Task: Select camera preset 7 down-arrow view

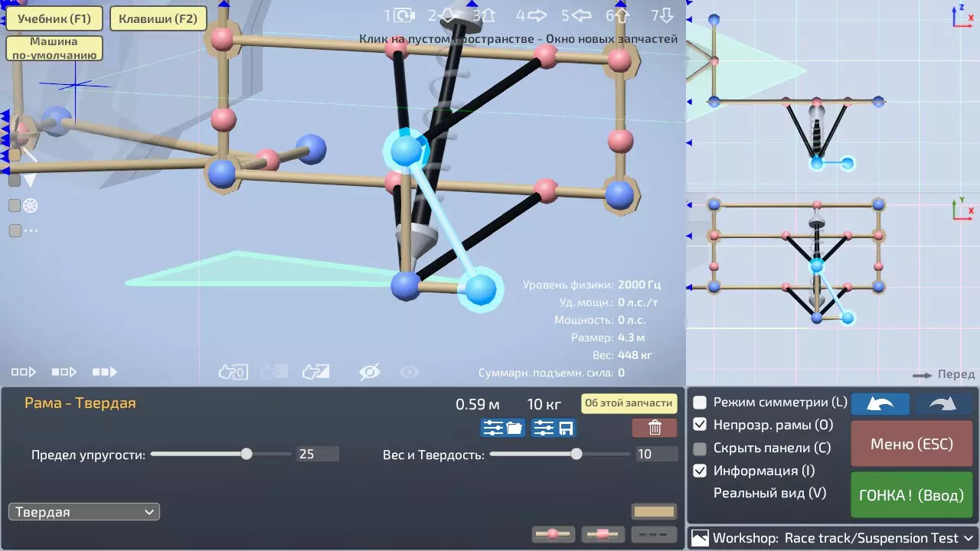Action: pos(662,15)
